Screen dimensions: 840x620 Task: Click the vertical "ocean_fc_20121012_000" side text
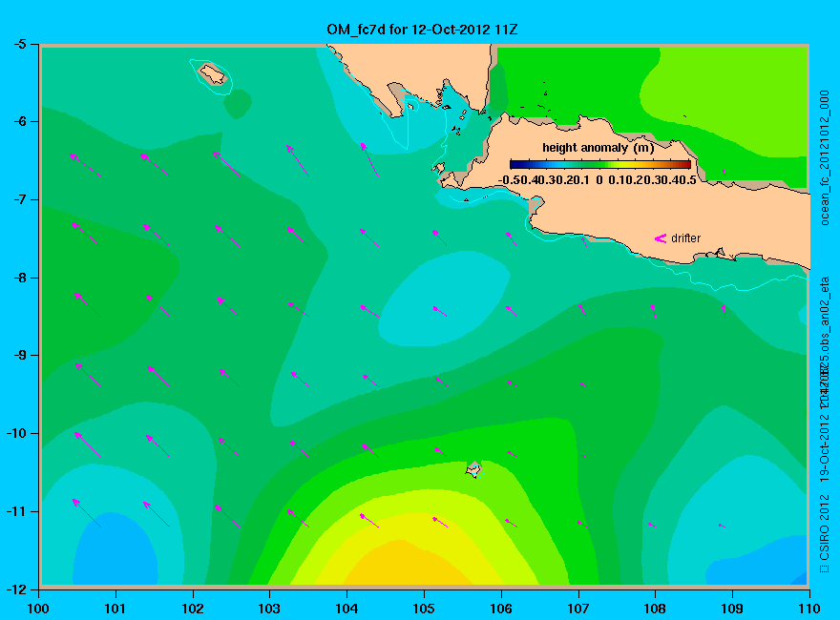point(825,158)
